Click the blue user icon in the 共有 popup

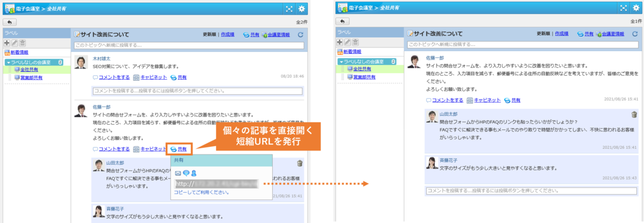coord(194,173)
